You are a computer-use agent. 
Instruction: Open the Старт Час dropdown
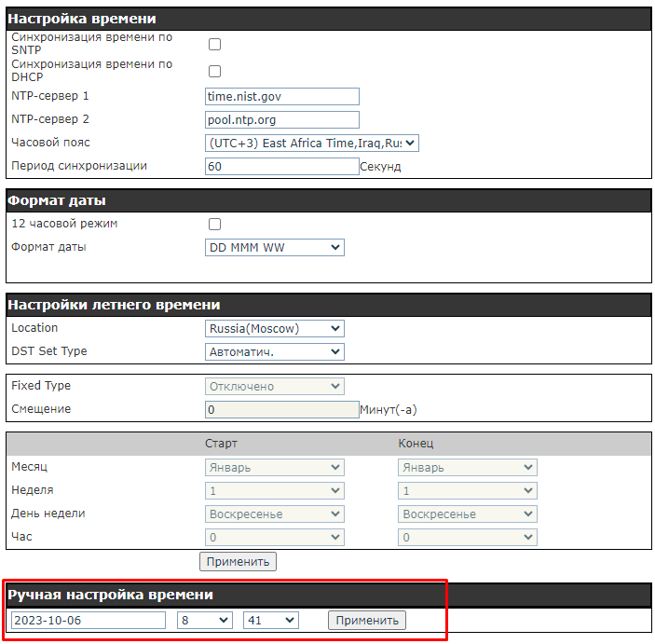[x=274, y=538]
